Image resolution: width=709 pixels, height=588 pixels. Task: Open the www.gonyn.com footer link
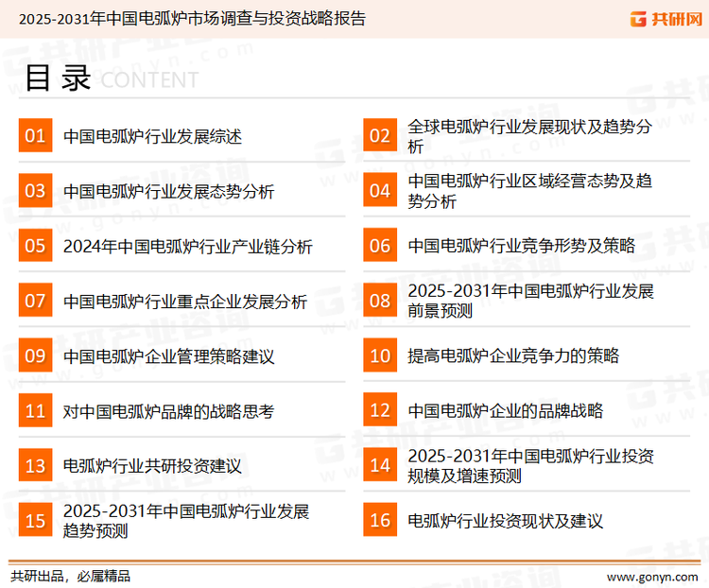click(652, 577)
